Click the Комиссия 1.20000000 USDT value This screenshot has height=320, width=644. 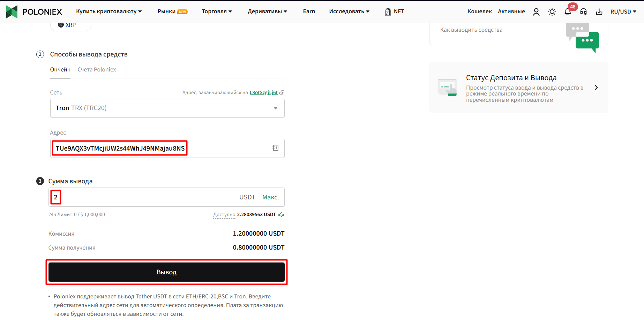[x=259, y=234]
